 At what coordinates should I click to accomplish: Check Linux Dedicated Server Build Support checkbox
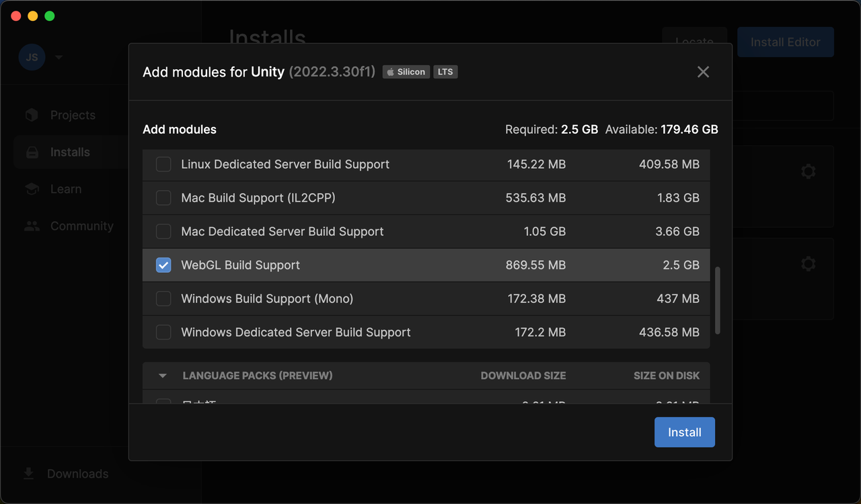[163, 164]
